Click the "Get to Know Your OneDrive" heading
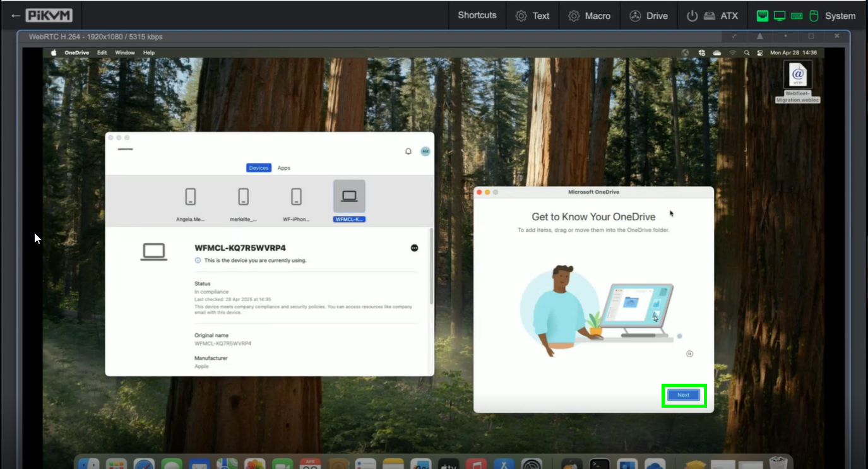The width and height of the screenshot is (868, 469). pos(593,217)
